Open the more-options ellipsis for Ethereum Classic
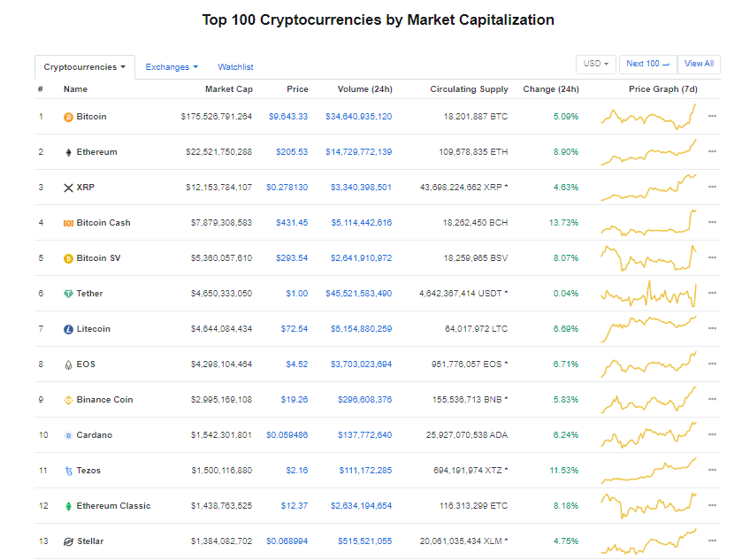 tap(712, 505)
